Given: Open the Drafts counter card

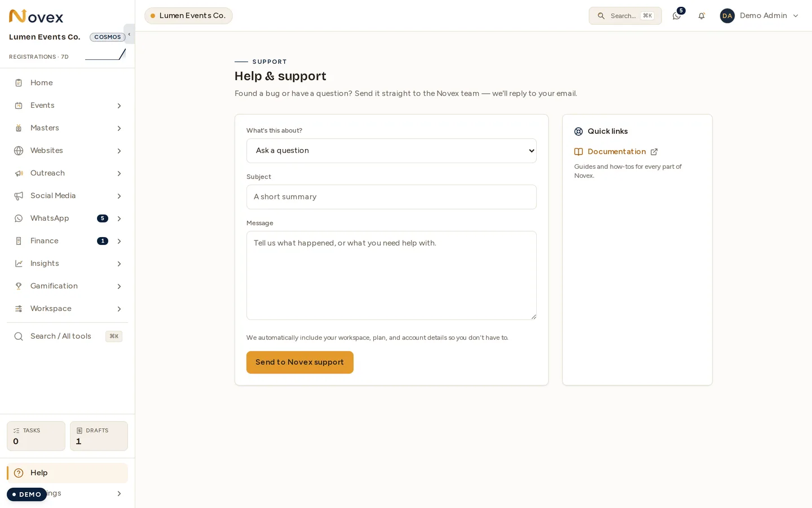Looking at the screenshot, I should [99, 436].
